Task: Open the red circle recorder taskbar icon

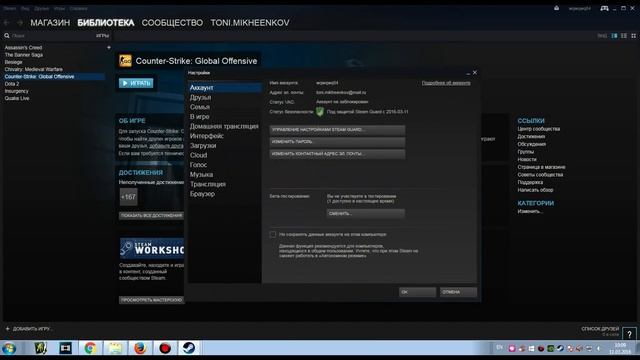Action: (x=165, y=348)
